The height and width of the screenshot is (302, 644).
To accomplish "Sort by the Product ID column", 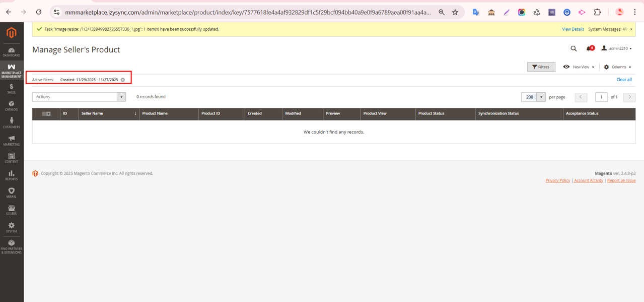I will (x=222, y=114).
